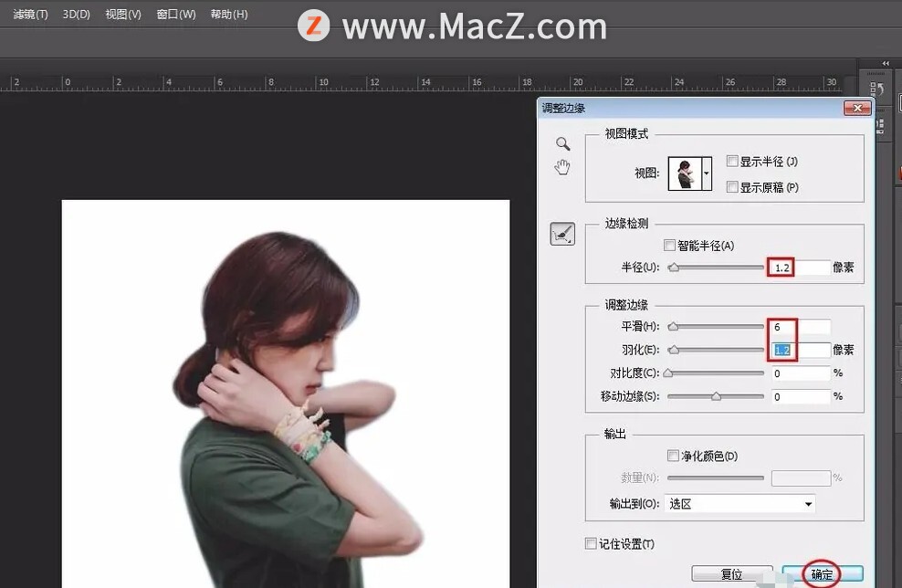Click the view preview thumbnail in 视图模式
The width and height of the screenshot is (902, 588).
687,173
